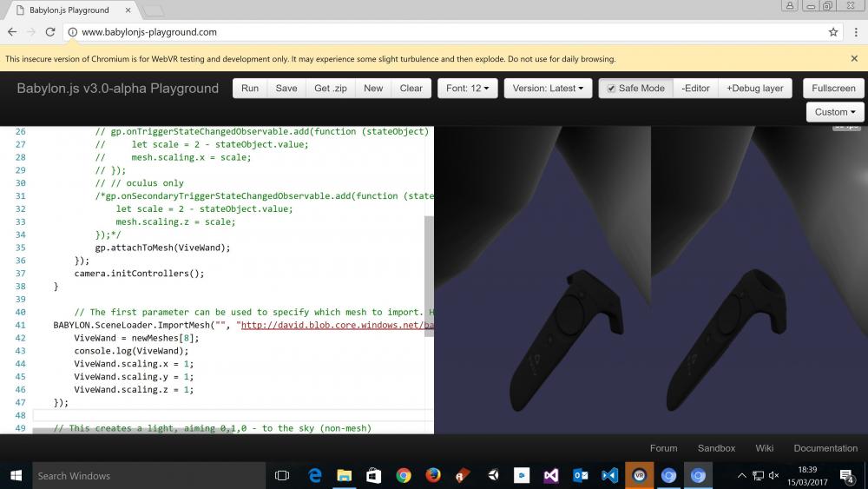
Task: Click the ViveWand.scaling.y = 1; line
Action: [x=134, y=377]
